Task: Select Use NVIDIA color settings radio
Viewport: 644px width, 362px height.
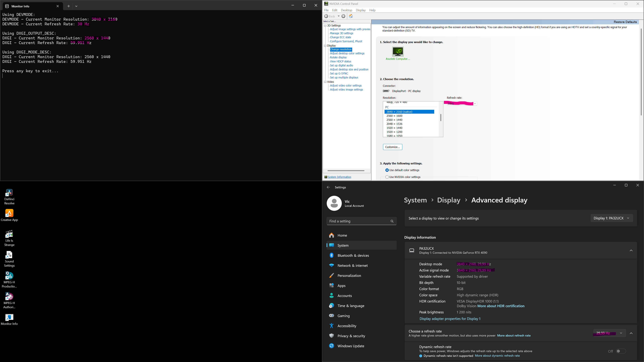Action: tap(387, 177)
